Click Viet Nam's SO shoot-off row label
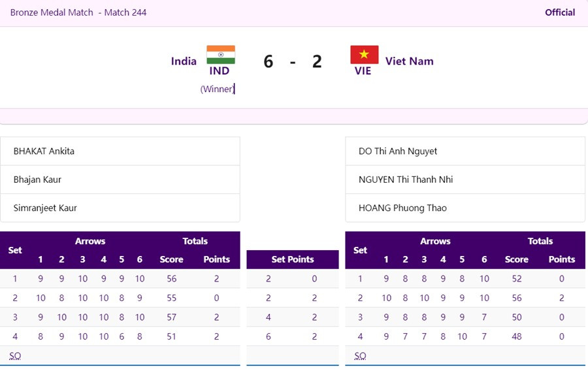The width and height of the screenshot is (588, 369). 360,356
